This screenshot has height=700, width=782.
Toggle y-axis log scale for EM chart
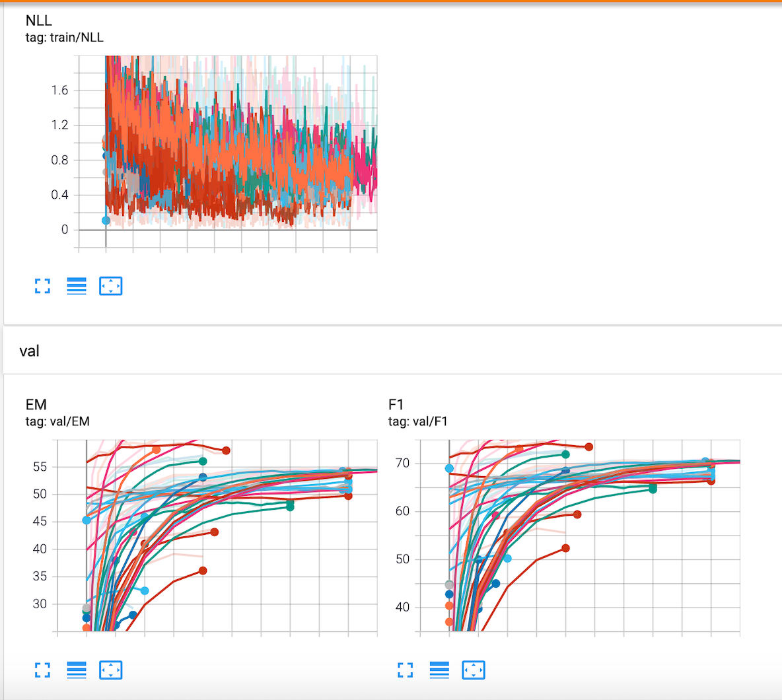(x=77, y=670)
